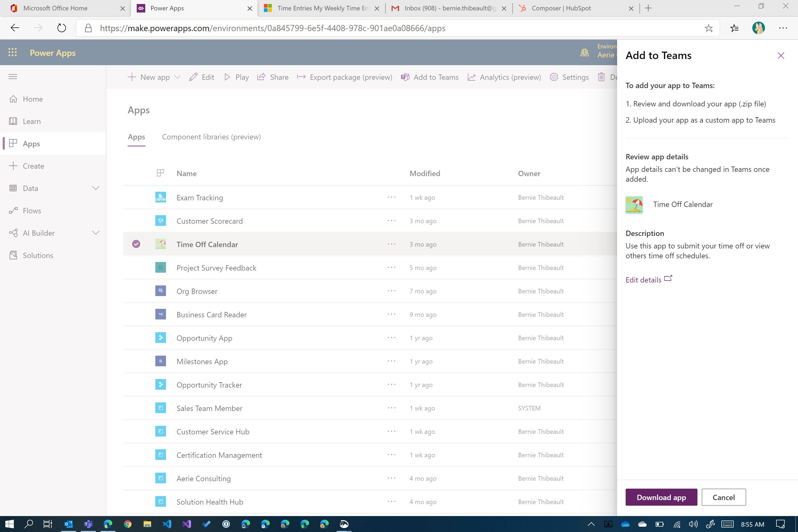This screenshot has height=532, width=798.
Task: Open Microsoft Teams from the taskbar
Action: pyautogui.click(x=88, y=524)
